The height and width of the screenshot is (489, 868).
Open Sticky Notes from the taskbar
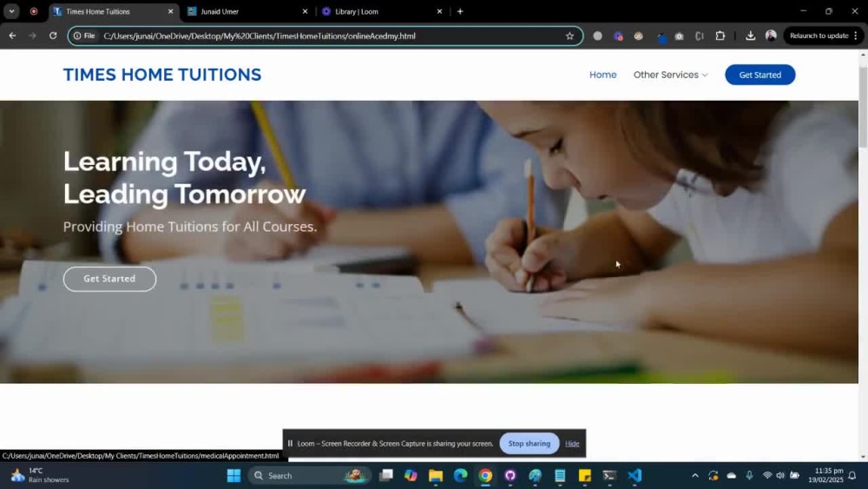click(584, 476)
